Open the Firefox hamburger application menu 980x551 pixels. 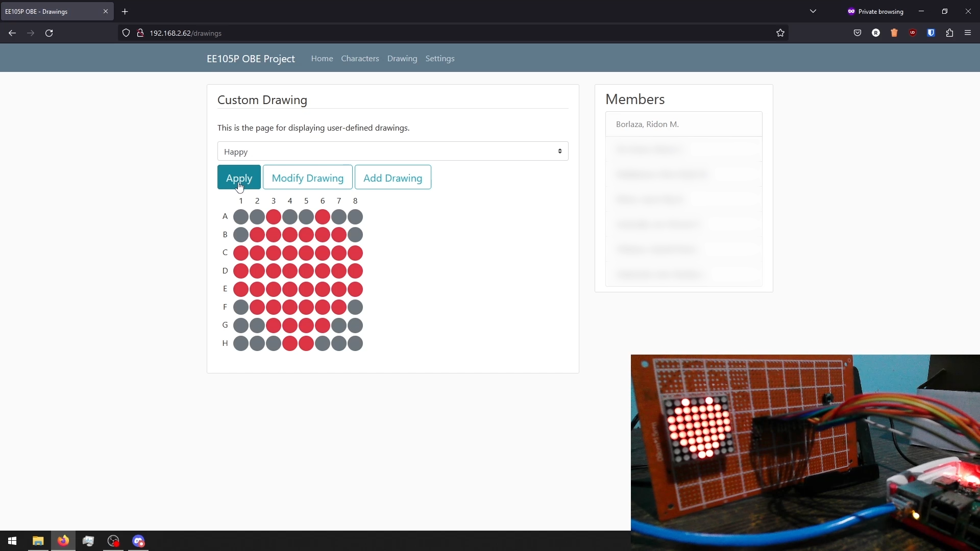click(x=968, y=33)
